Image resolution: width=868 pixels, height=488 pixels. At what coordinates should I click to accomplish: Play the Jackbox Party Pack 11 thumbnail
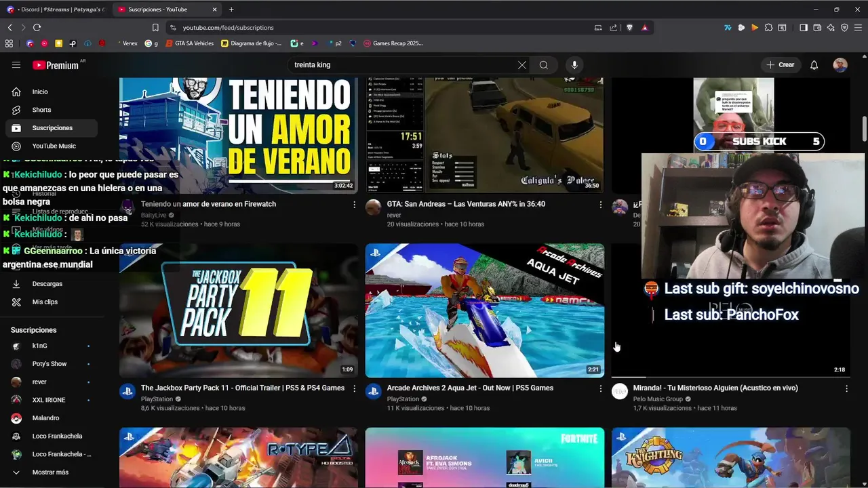[x=239, y=310]
